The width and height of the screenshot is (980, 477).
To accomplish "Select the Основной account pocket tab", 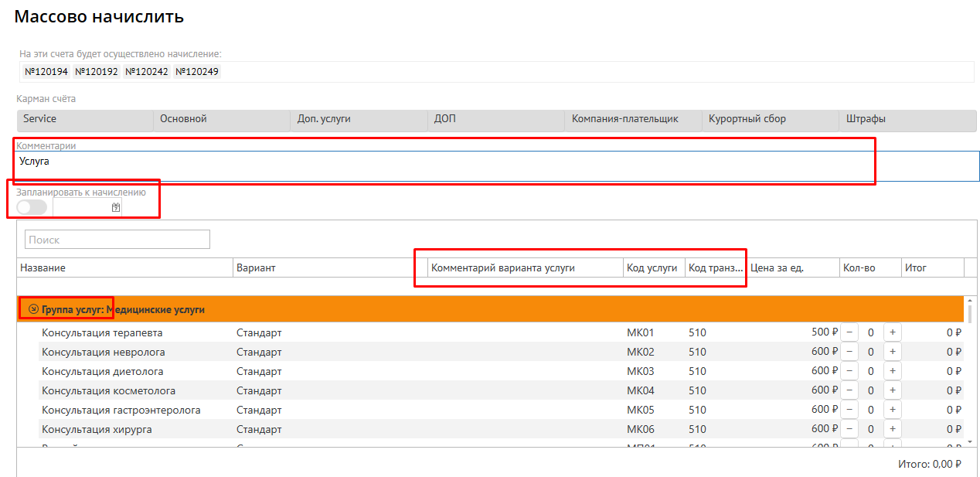I will (x=183, y=119).
